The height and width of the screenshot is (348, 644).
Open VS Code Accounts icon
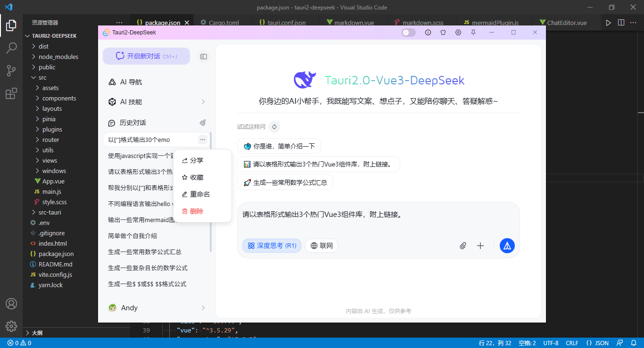point(11,304)
